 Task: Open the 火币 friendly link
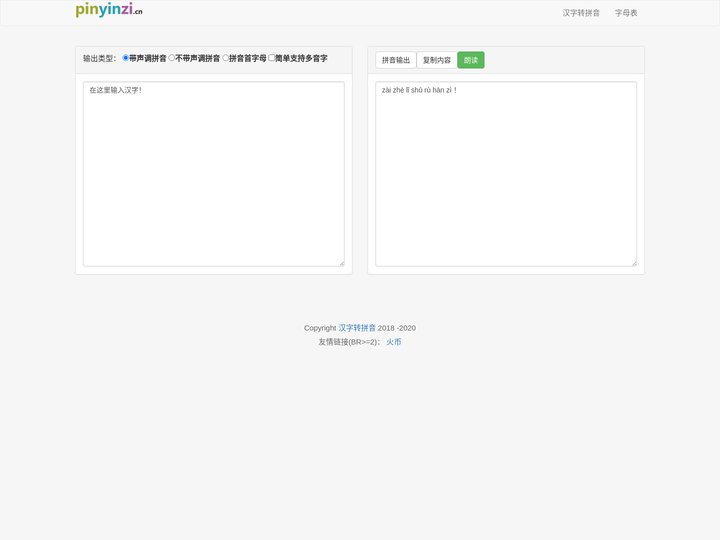(394, 342)
